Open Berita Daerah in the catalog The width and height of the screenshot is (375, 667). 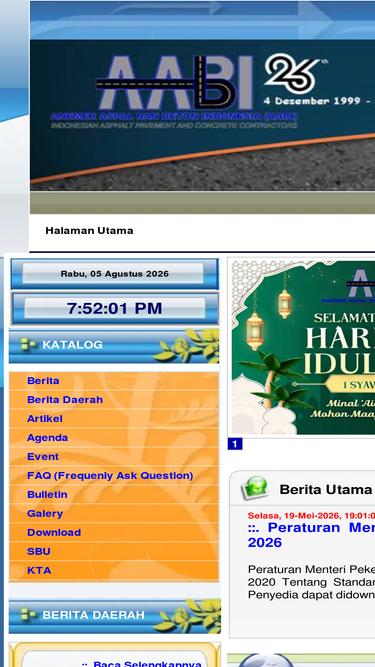pyautogui.click(x=65, y=400)
